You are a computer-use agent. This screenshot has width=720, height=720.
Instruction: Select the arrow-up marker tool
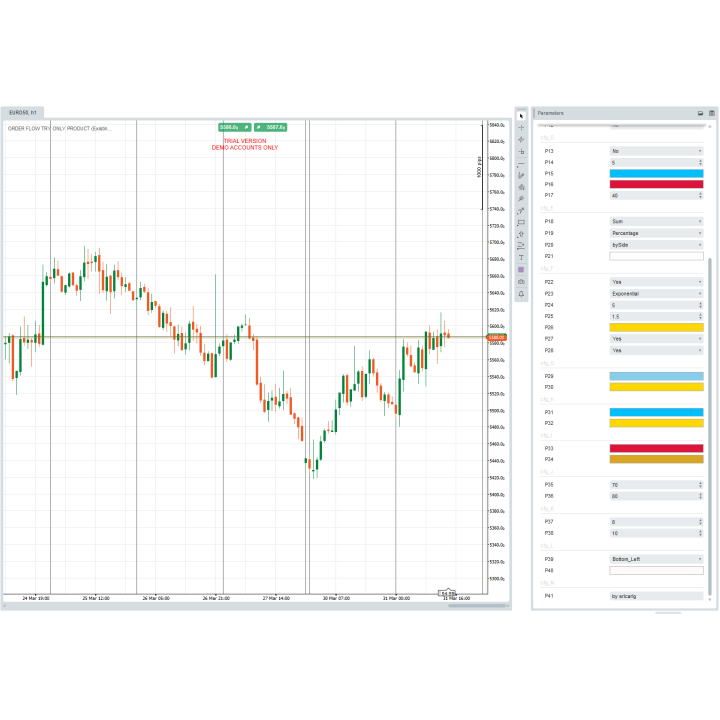tap(521, 235)
